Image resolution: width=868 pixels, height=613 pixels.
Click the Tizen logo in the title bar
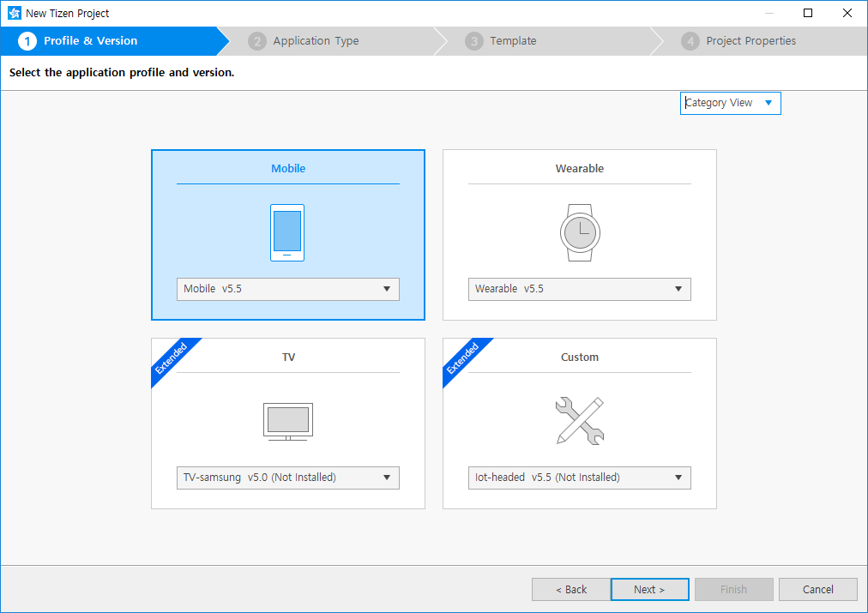point(15,12)
